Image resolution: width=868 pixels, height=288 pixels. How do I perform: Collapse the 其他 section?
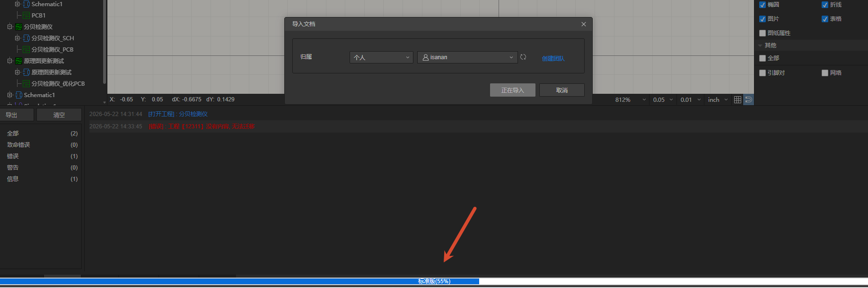click(760, 45)
